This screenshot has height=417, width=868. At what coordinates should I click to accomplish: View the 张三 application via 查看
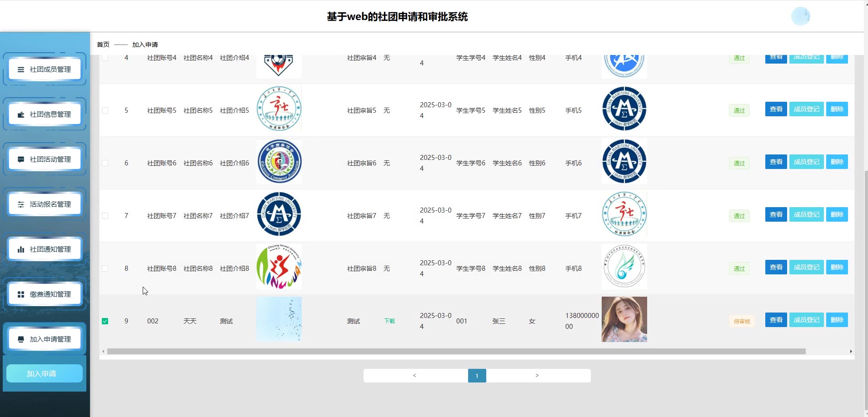point(776,320)
